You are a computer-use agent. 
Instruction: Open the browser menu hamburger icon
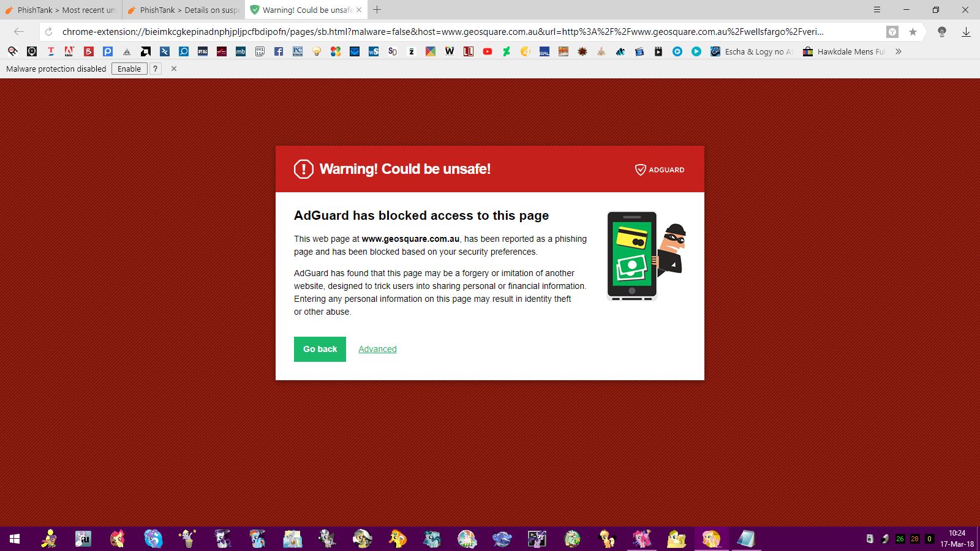877,10
